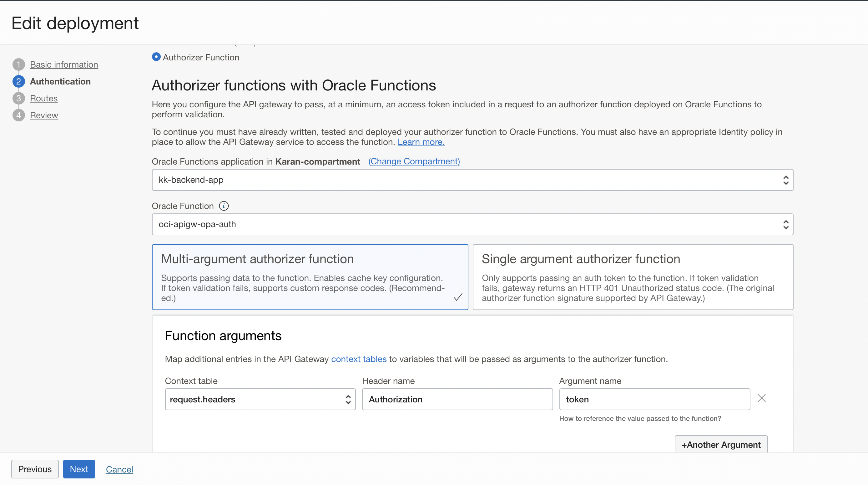Click step 2 Authentication circle indicator
The image size is (868, 485).
tap(18, 81)
